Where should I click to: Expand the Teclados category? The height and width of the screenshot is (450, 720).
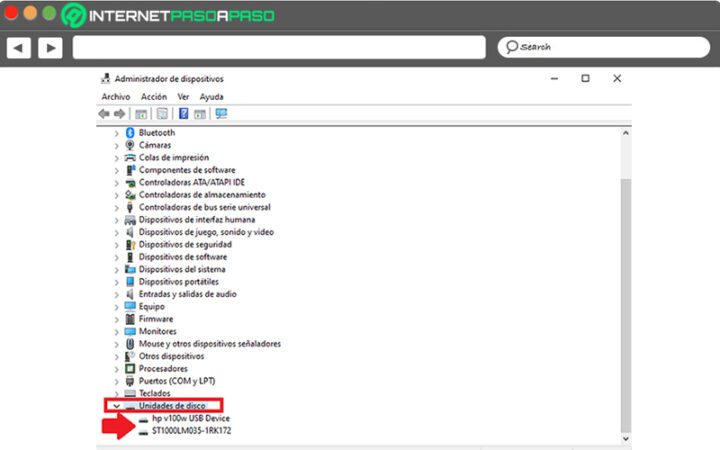(117, 393)
